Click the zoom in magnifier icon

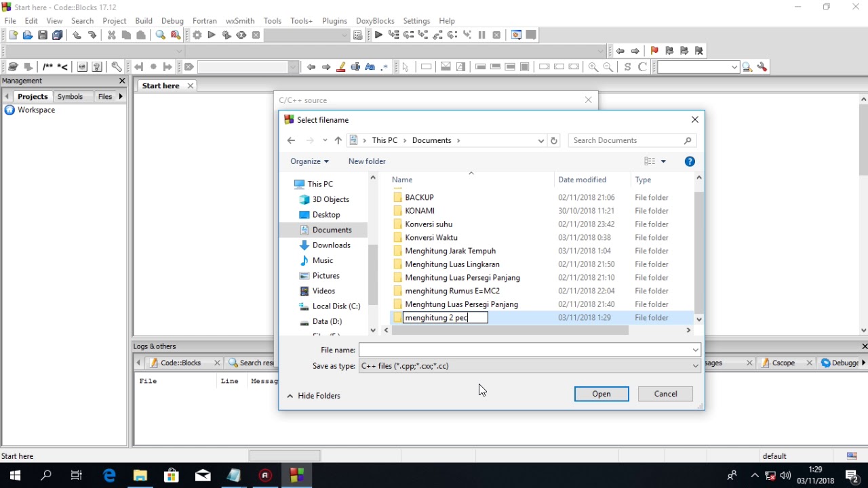593,67
